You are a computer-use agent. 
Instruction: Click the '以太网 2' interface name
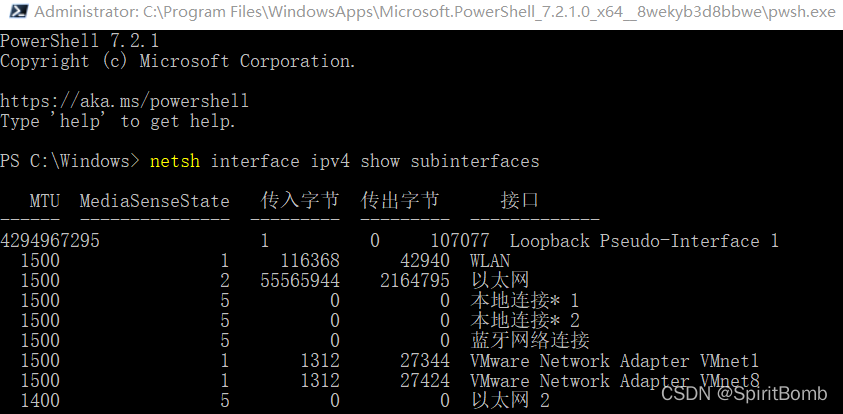click(510, 401)
